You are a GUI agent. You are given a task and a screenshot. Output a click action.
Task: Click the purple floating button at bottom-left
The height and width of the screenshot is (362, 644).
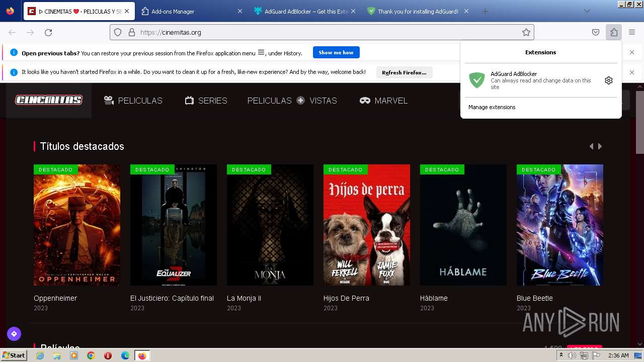tap(14, 333)
